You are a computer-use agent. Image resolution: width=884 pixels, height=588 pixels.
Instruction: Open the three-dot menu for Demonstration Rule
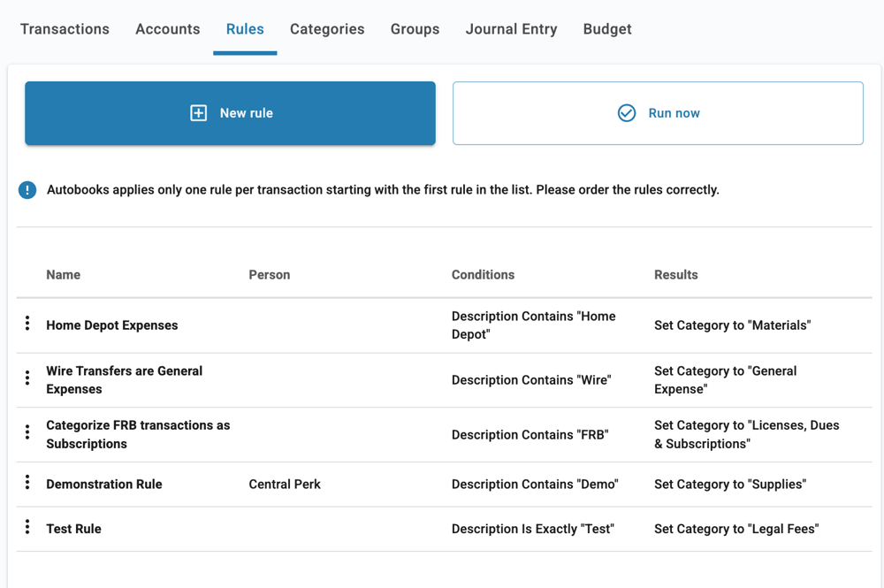click(x=27, y=484)
